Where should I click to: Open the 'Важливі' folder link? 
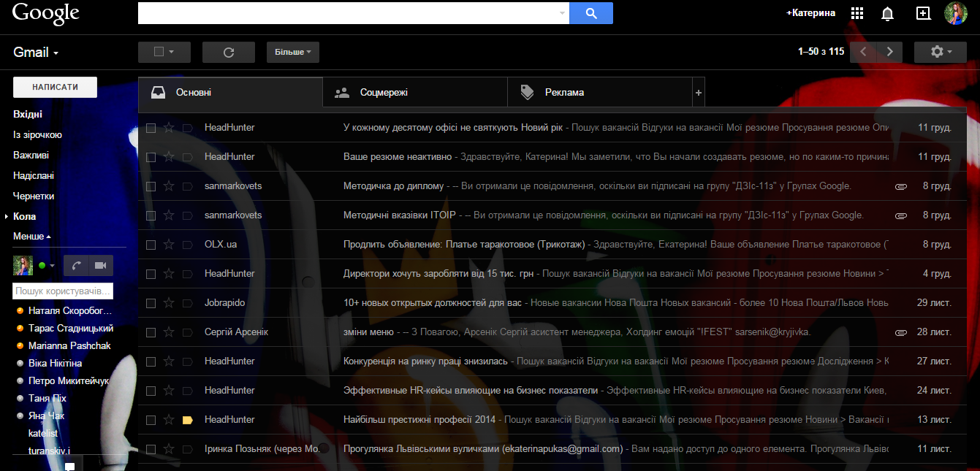[x=31, y=155]
